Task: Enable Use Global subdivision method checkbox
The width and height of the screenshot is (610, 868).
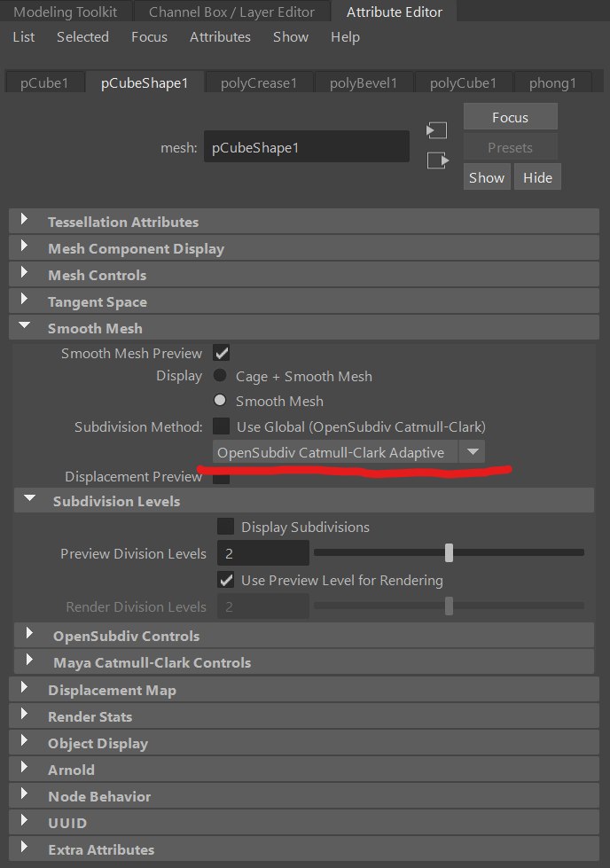Action: click(222, 426)
